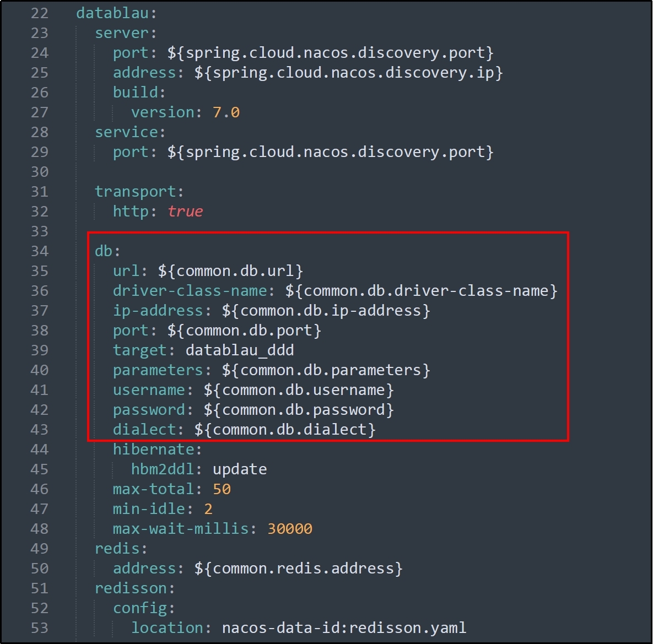Viewport: 653px width, 644px height.
Task: Click the 'hibernate:' key
Action: 158,450
